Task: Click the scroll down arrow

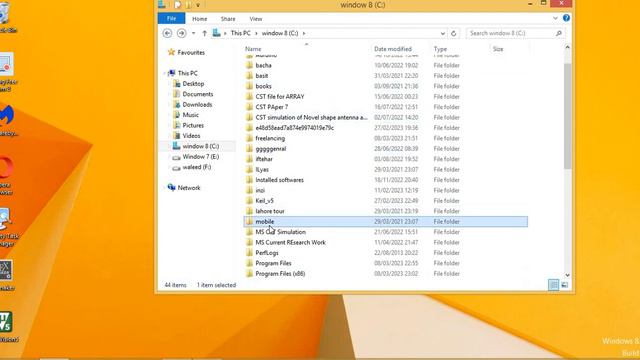Action: click(567, 275)
